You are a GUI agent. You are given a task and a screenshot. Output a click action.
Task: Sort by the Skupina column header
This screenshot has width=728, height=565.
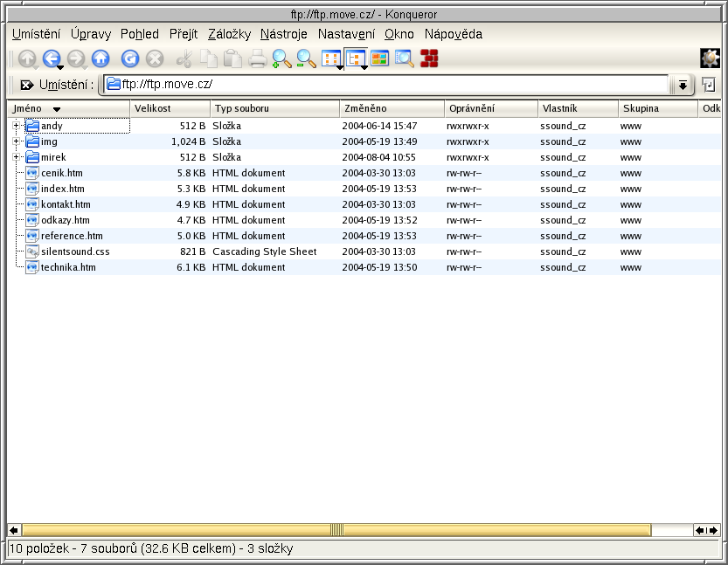pyautogui.click(x=658, y=108)
